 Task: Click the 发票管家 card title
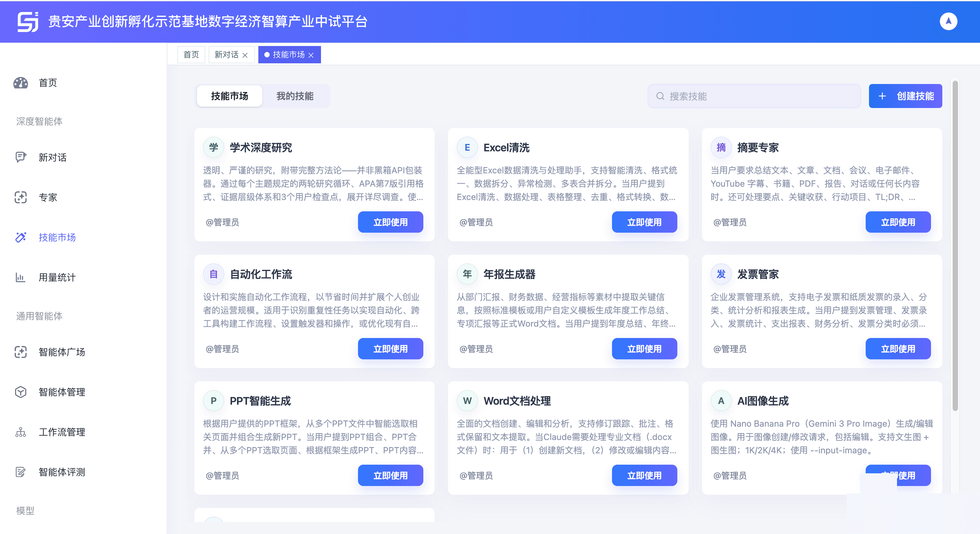758,274
